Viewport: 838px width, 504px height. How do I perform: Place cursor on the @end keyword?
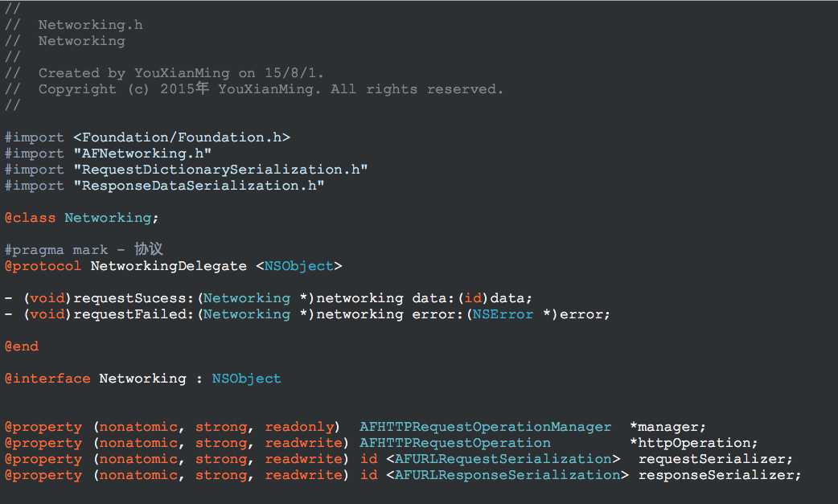(x=22, y=346)
